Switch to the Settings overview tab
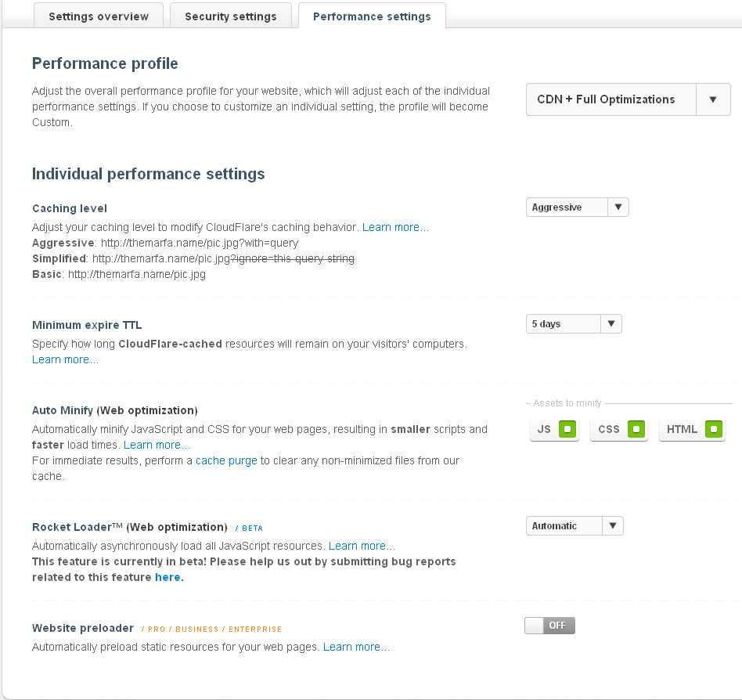Image resolution: width=742 pixels, height=700 pixels. click(99, 16)
